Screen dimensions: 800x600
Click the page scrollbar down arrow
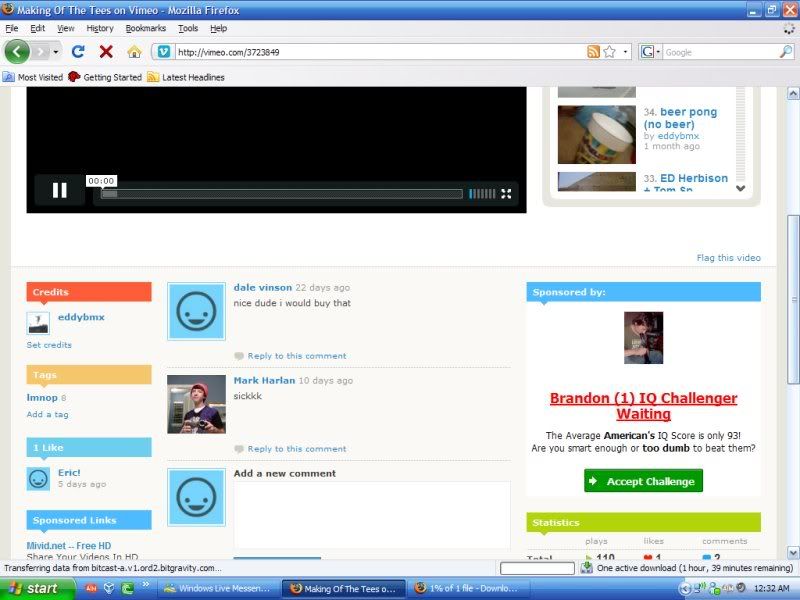(x=793, y=553)
